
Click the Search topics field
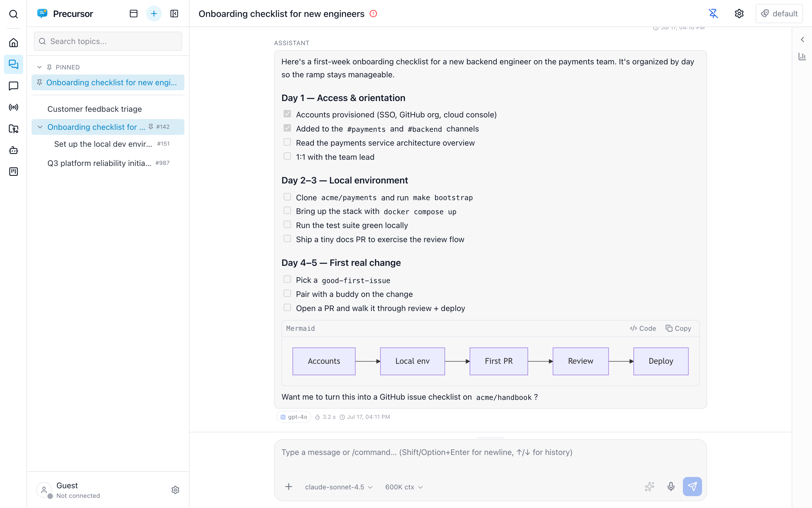[108, 41]
